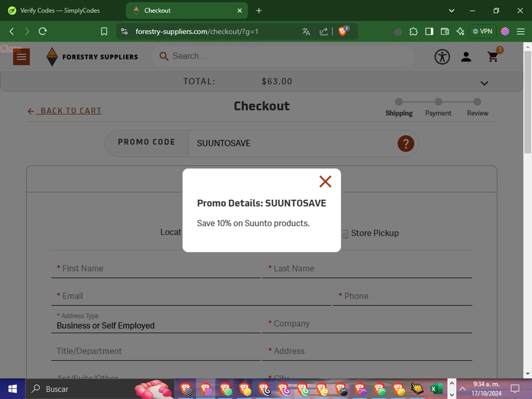This screenshot has height=399, width=532.
Task: Open Excel from the taskbar
Action: [436, 389]
